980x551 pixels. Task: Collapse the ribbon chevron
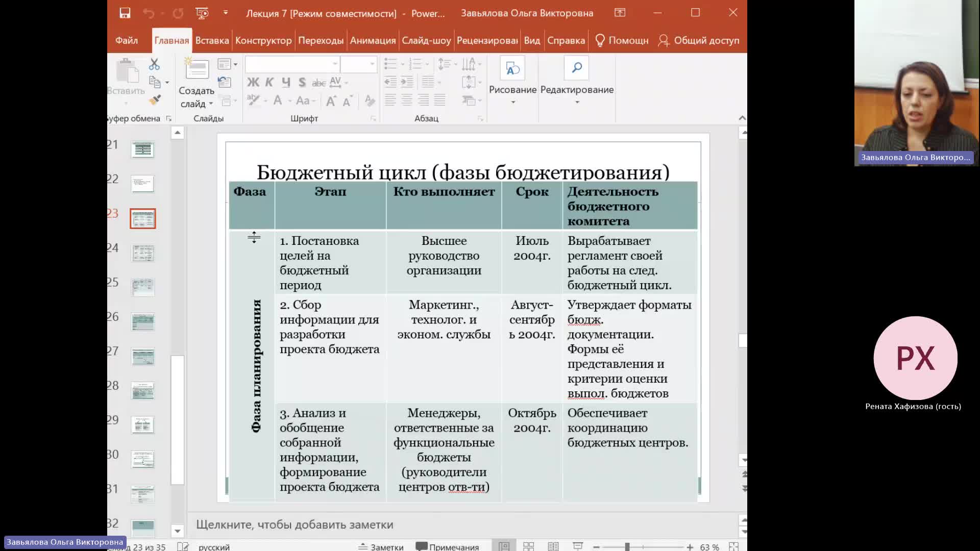742,118
